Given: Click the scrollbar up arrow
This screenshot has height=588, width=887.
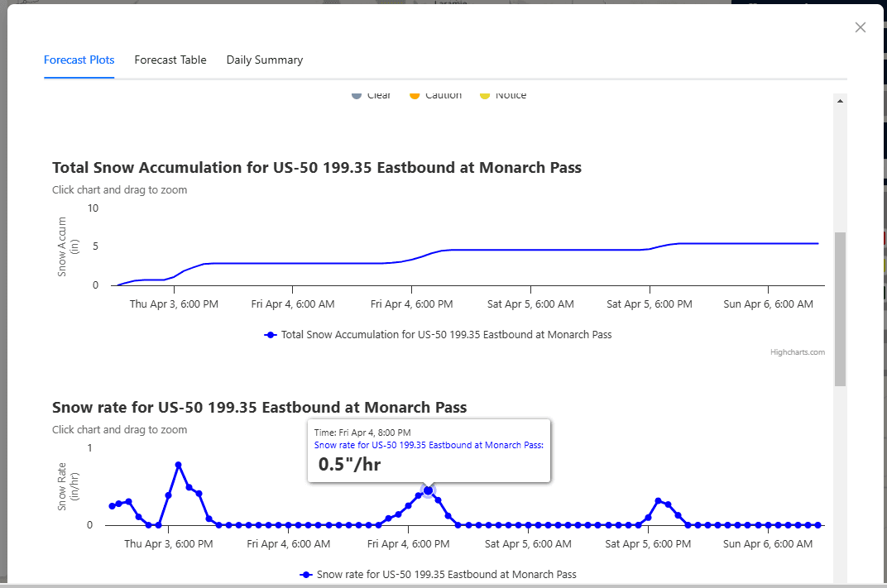Looking at the screenshot, I should pos(840,101).
